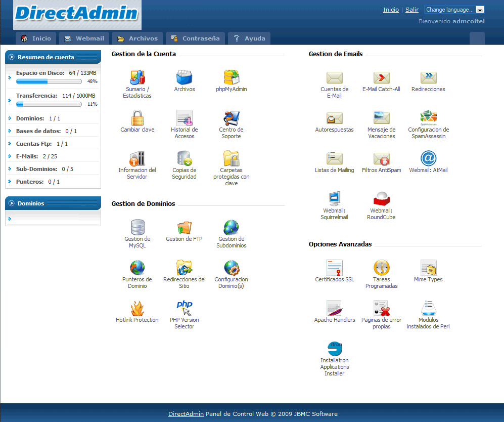Open Tareas Programadas clock icon

[382, 268]
